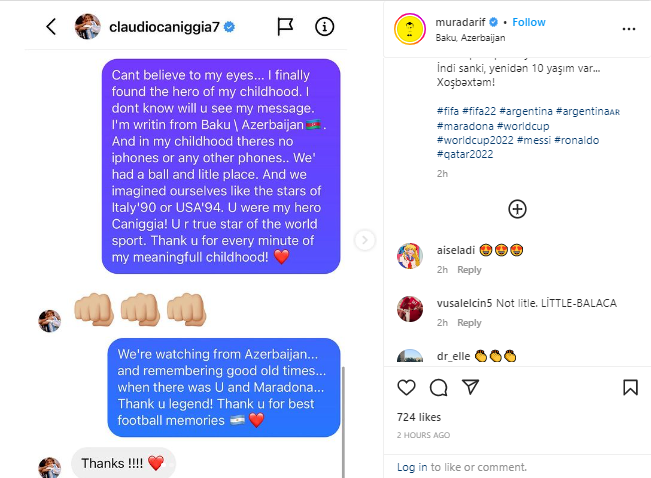Reply to vusalelcin5's comment

pyautogui.click(x=469, y=323)
